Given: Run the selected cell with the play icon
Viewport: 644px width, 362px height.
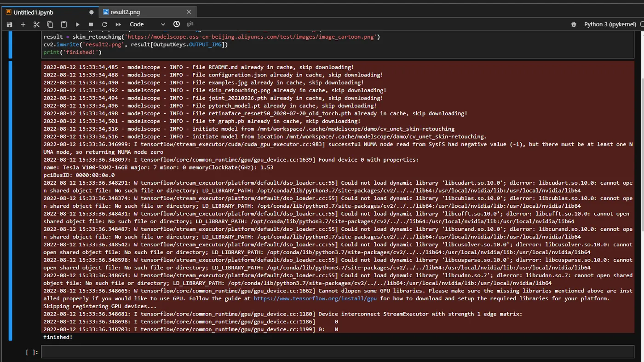Looking at the screenshot, I should coord(77,24).
